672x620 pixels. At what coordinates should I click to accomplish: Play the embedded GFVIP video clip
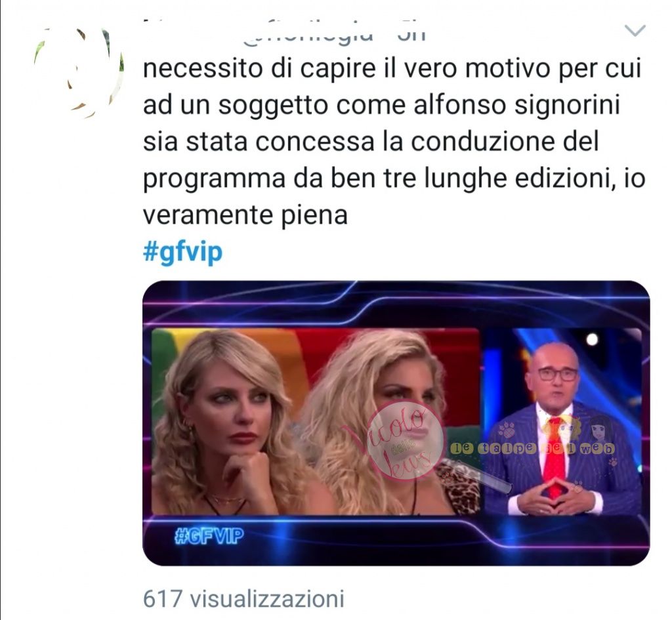396,423
